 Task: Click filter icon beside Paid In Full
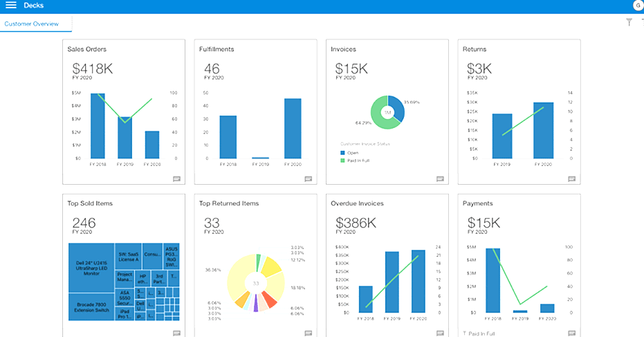tap(465, 334)
